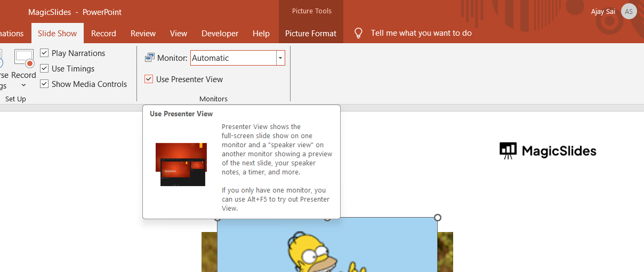The width and height of the screenshot is (644, 272).
Task: Expand the Monitor dropdown arrow
Action: point(280,58)
